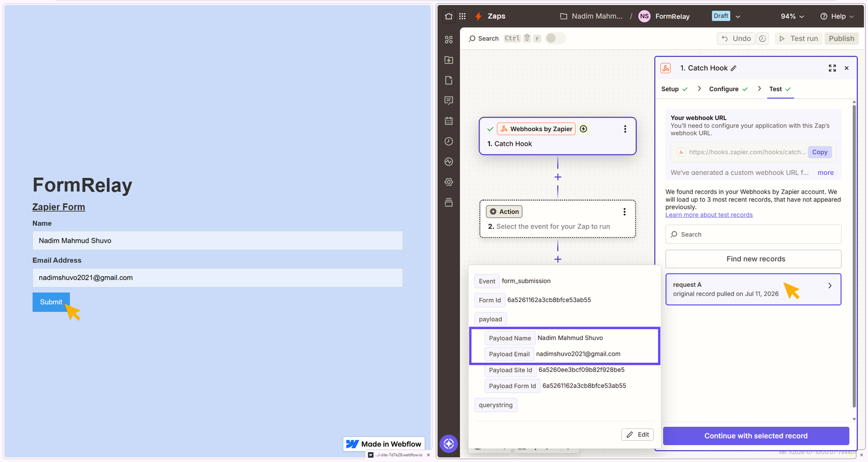Switch to the Setup tab
This screenshot has height=462, width=868.
674,89
